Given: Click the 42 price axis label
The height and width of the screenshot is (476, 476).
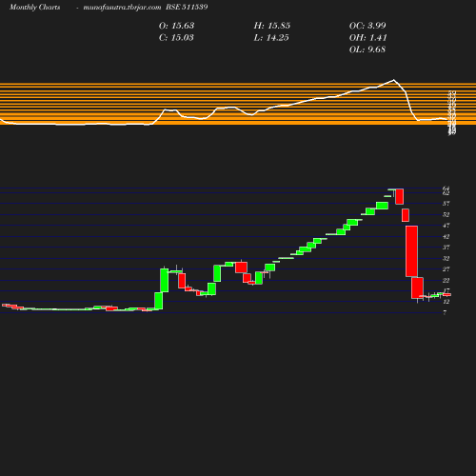Looking at the screenshot, I should pos(446,236).
